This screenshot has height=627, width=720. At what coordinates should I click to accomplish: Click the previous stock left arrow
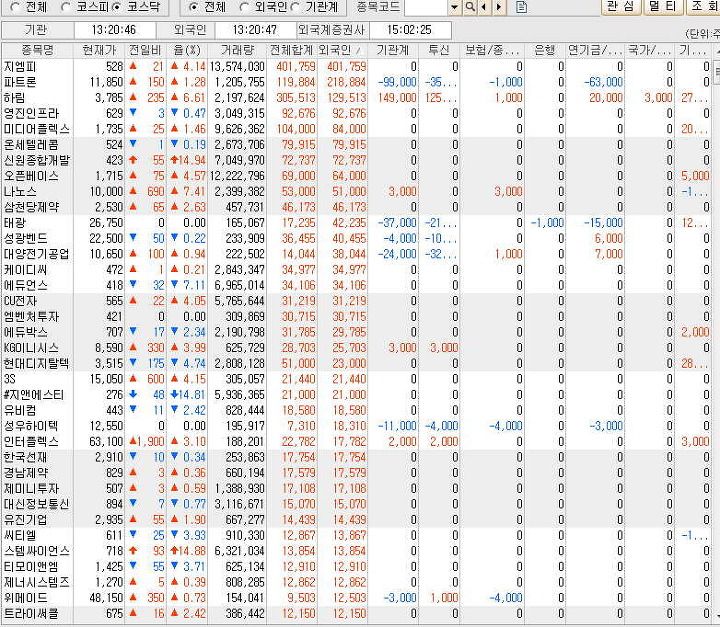[x=484, y=7]
